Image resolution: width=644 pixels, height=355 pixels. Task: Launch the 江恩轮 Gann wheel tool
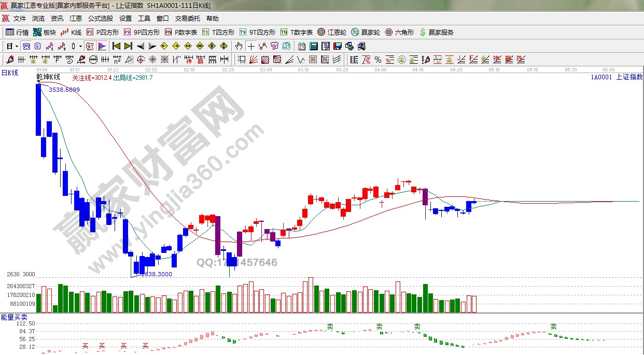pyautogui.click(x=332, y=32)
